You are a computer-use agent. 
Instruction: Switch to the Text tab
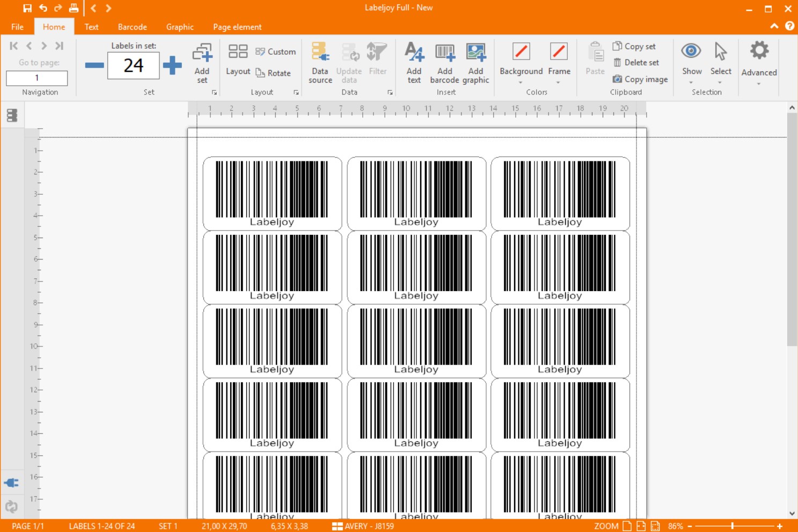pos(91,27)
